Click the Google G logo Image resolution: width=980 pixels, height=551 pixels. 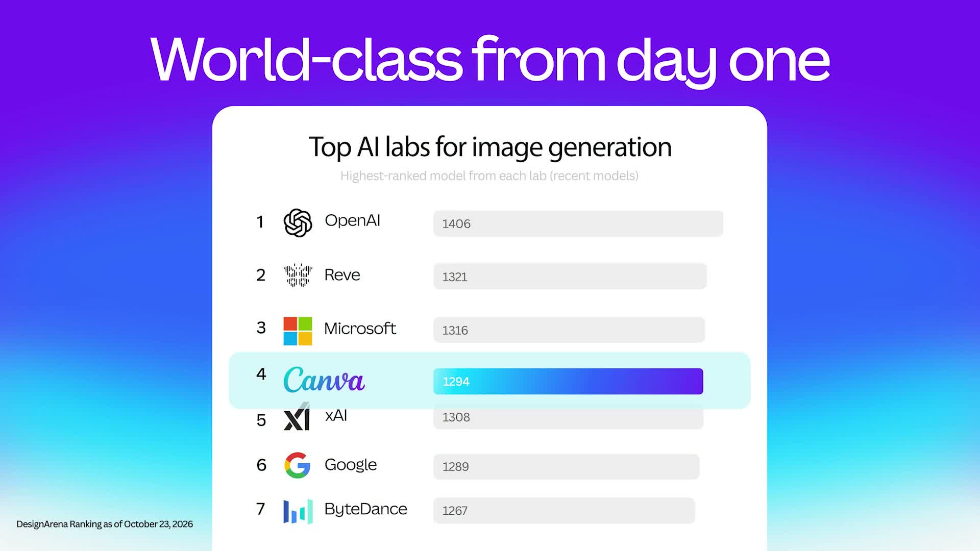(298, 465)
